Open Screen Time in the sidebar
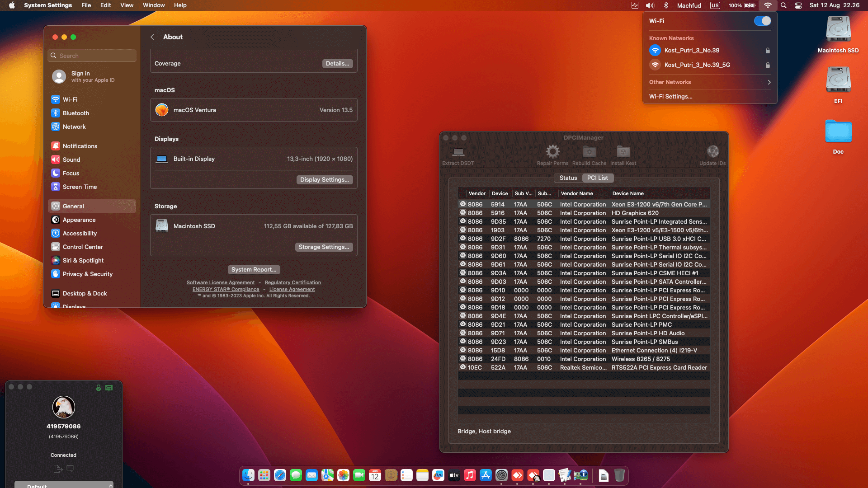 (92, 187)
